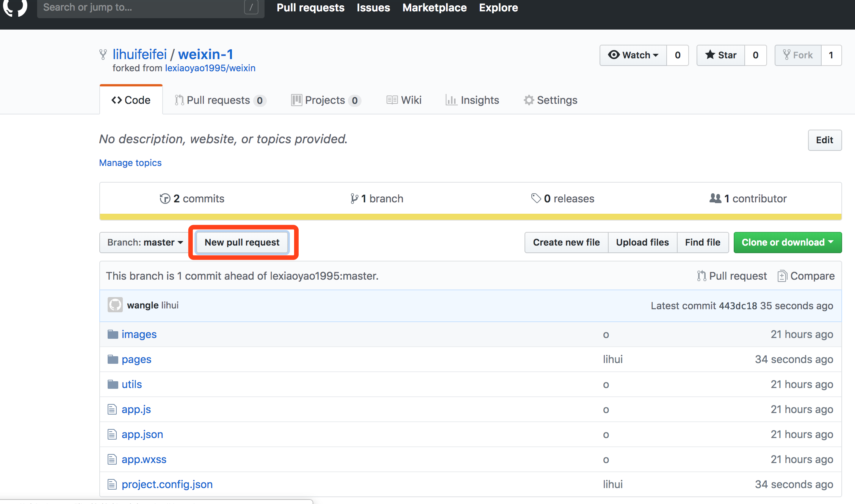Click the lihui commit message on pages row

click(613, 359)
